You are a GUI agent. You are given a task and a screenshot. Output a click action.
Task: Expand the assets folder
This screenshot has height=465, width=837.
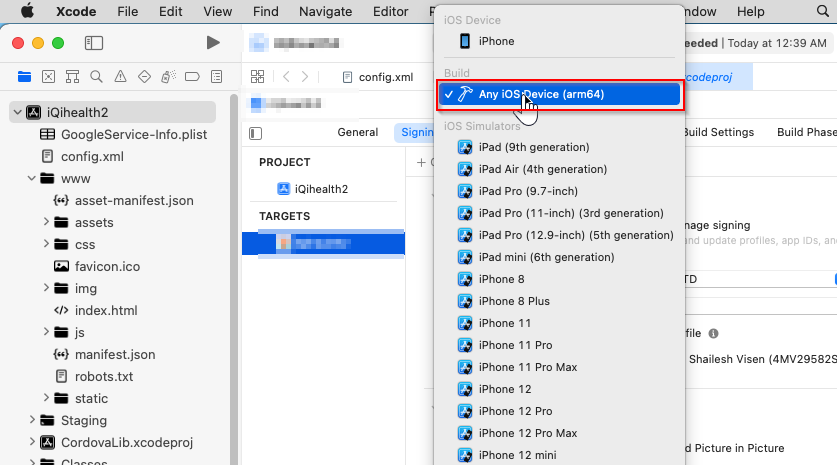click(46, 222)
